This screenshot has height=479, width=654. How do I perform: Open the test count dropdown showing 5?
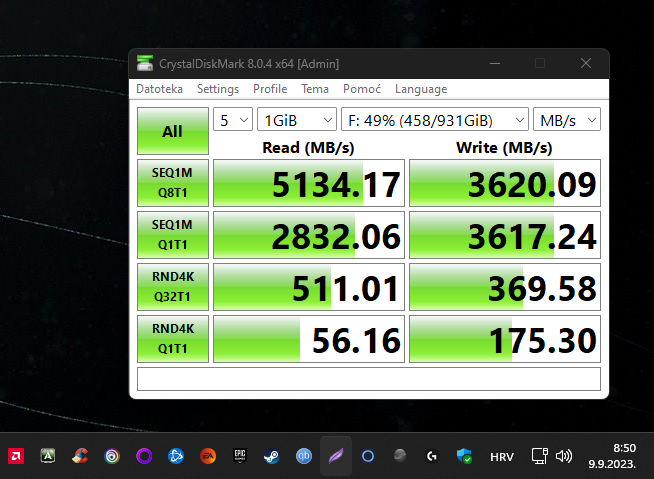tap(233, 119)
